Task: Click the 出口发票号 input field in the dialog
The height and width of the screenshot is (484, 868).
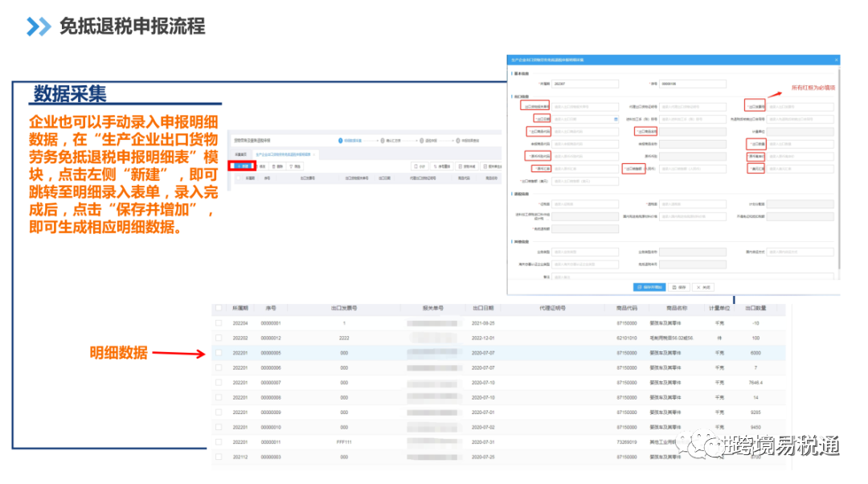Action: click(x=800, y=107)
